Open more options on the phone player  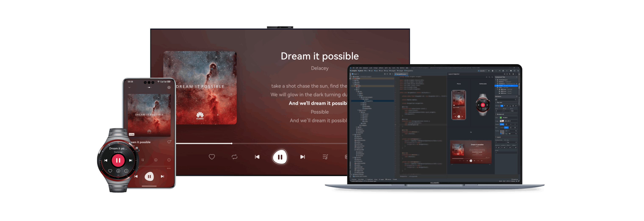pos(169,160)
